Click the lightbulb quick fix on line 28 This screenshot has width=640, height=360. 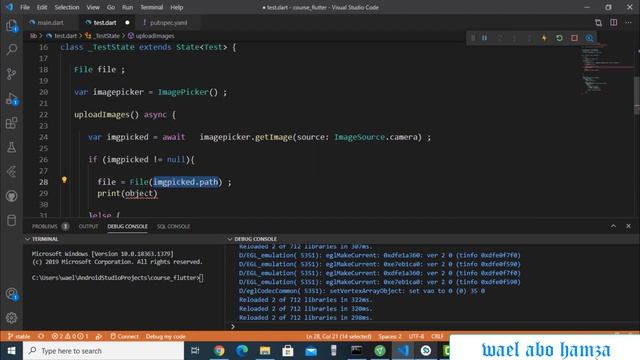pyautogui.click(x=64, y=180)
